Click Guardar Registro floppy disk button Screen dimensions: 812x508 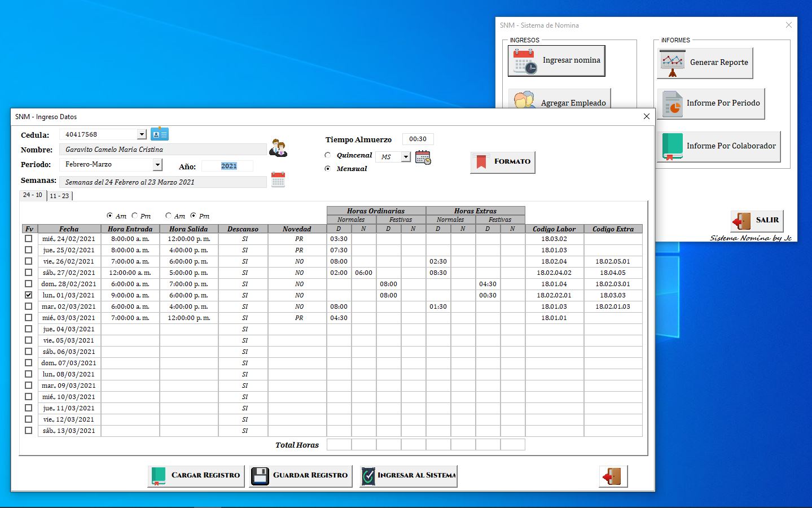301,476
